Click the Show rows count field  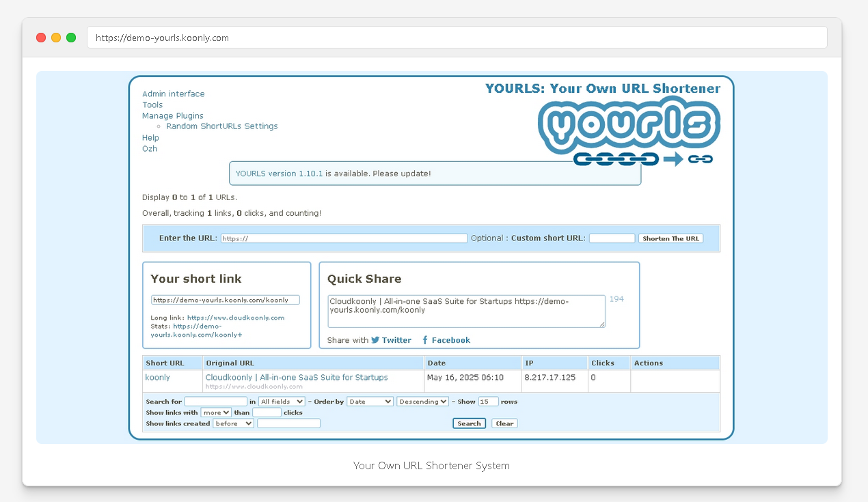[488, 402]
